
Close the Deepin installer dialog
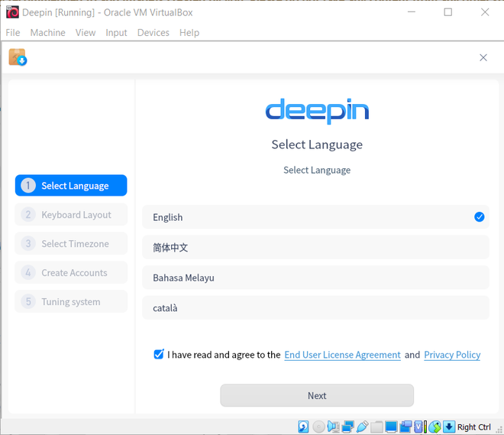483,57
